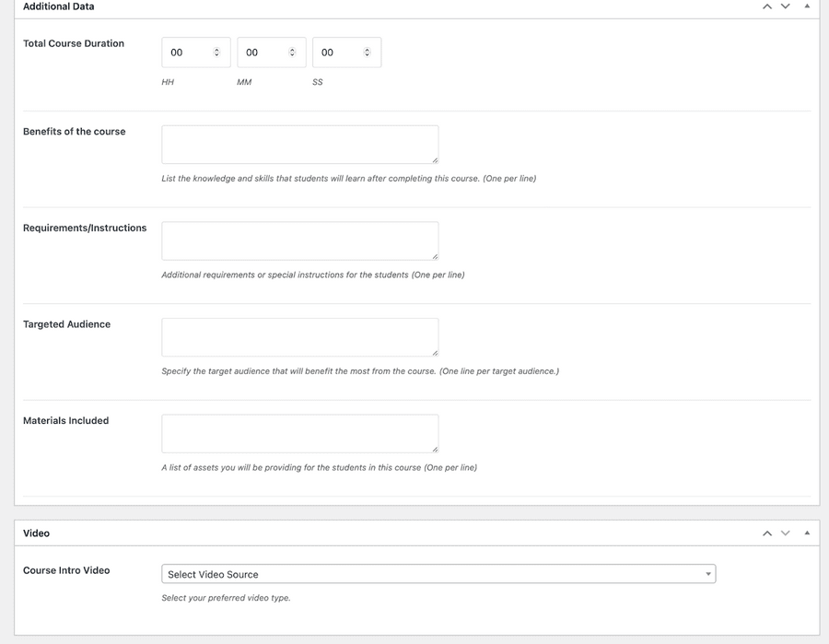Focus the Requirements/Instructions textarea

tap(299, 240)
